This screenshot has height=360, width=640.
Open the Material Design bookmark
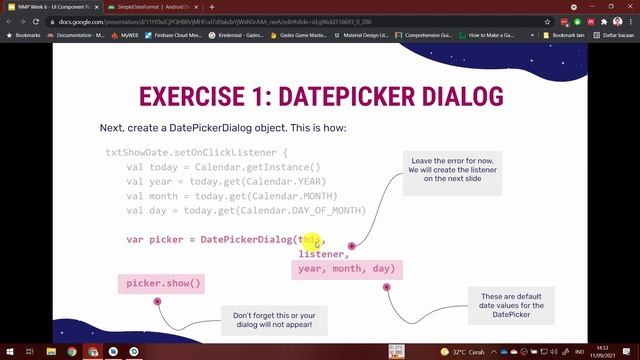(361, 36)
